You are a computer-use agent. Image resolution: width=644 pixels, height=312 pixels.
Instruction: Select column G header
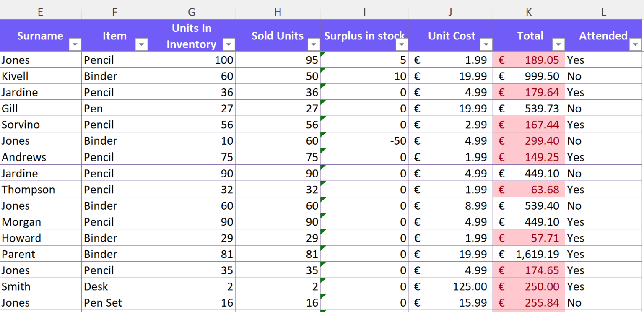(192, 12)
